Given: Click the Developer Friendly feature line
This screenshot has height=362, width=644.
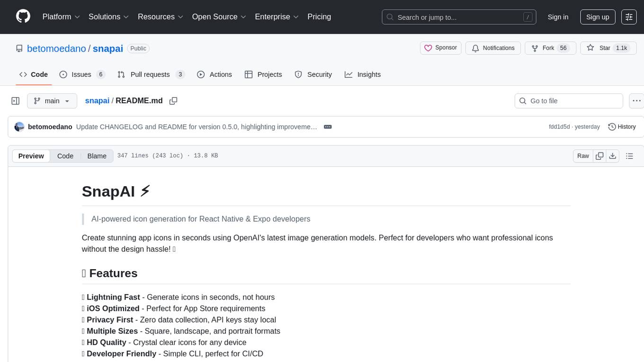Looking at the screenshot, I should click(x=172, y=354).
